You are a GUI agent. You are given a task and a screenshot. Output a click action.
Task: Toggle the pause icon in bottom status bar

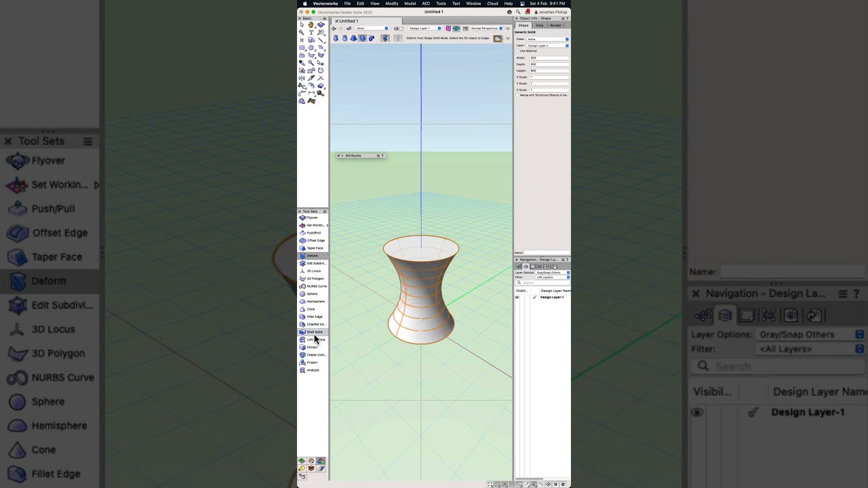pyautogui.click(x=555, y=484)
